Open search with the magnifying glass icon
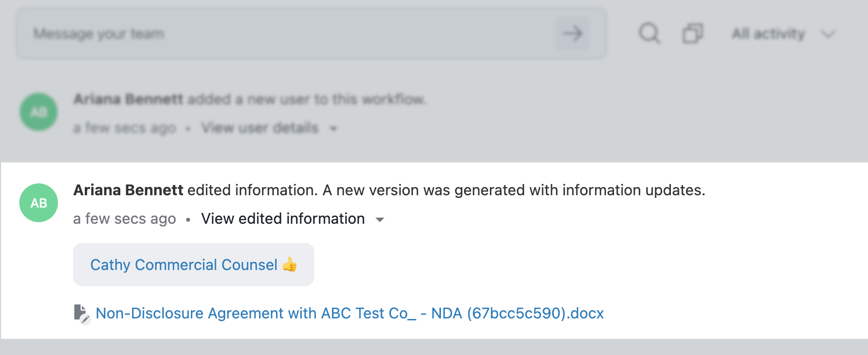Image resolution: width=868 pixels, height=355 pixels. pyautogui.click(x=649, y=33)
